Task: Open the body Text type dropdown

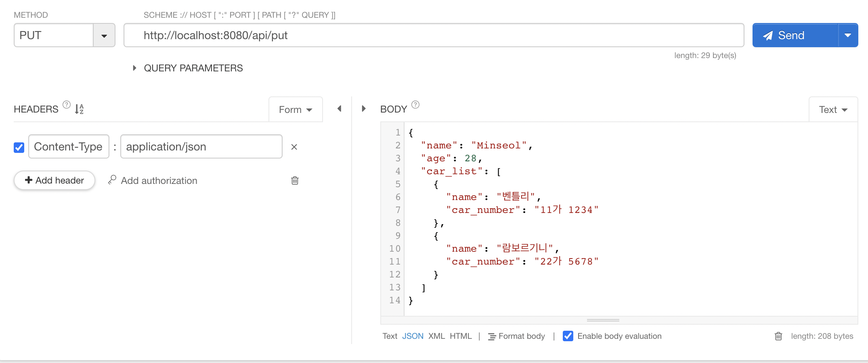Action: pos(833,110)
